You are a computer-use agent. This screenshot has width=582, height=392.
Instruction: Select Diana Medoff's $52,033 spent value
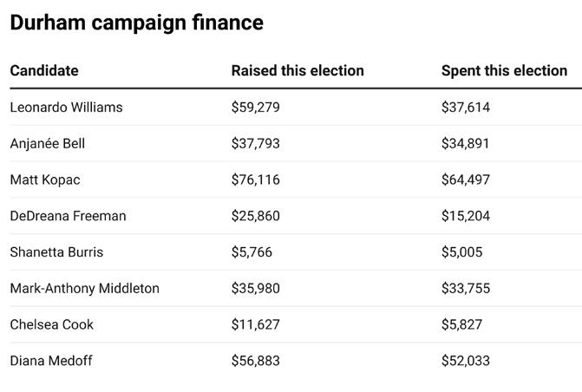pos(466,361)
